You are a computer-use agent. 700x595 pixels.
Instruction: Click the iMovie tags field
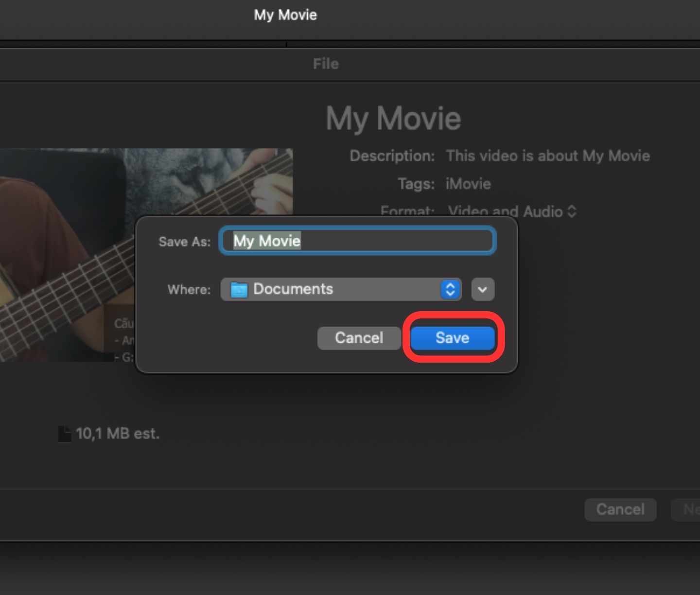point(468,184)
